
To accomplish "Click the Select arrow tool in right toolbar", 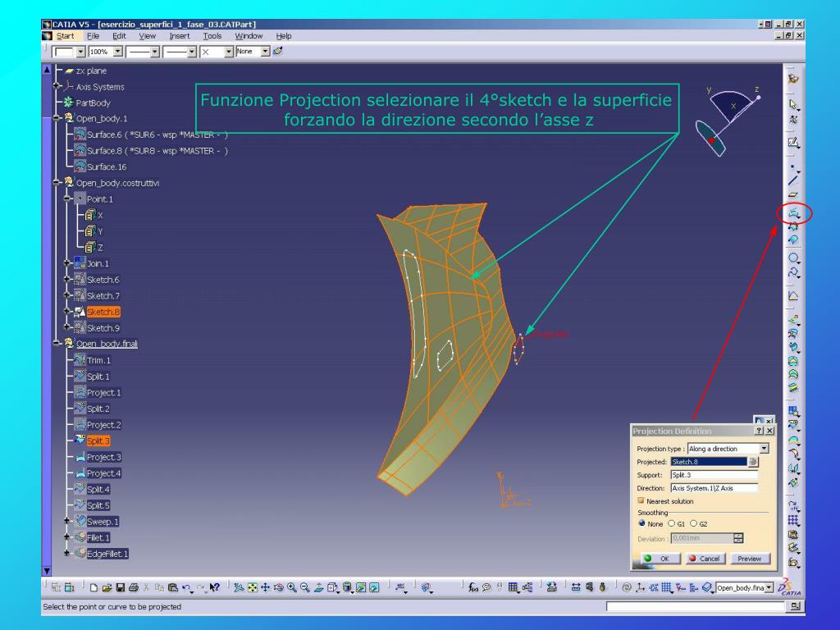I will pos(793,104).
